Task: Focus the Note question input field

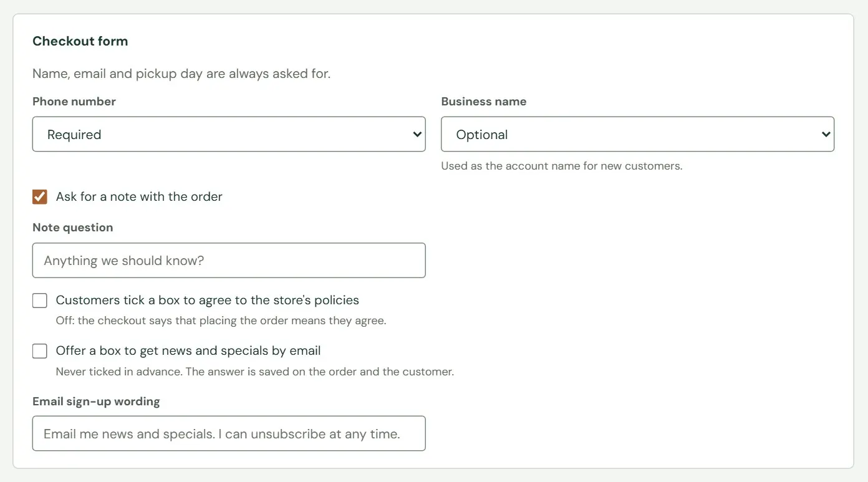Action: [229, 260]
